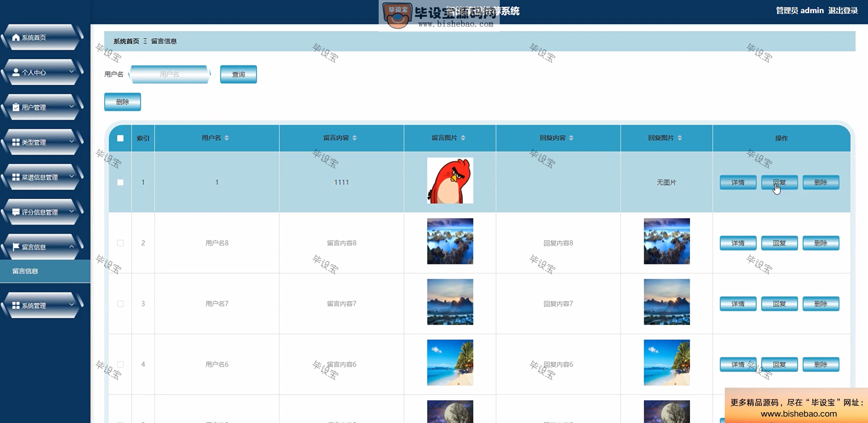The image size is (868, 423).
Task: Click 回复 for row 用户名7
Action: (x=779, y=304)
